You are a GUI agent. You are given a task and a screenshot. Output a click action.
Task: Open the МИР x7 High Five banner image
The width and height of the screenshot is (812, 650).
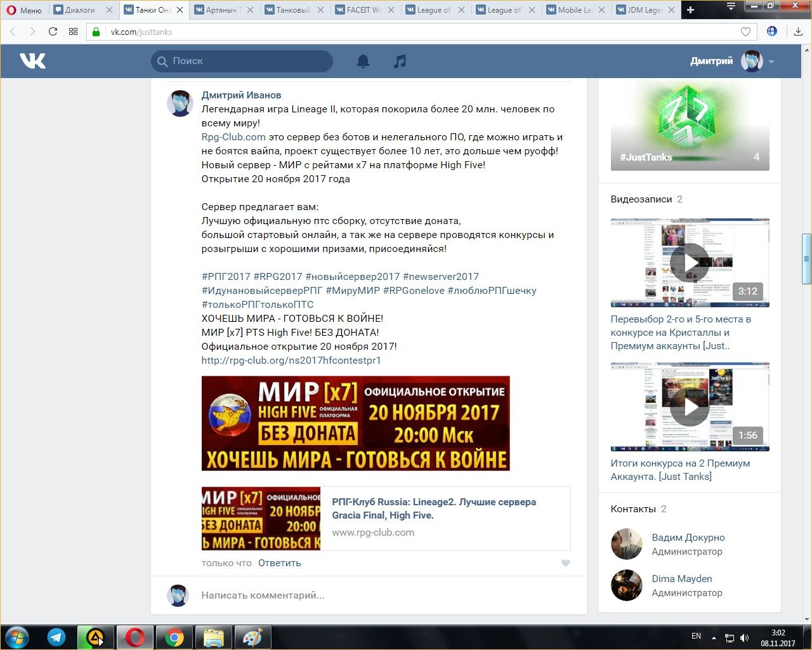click(355, 423)
